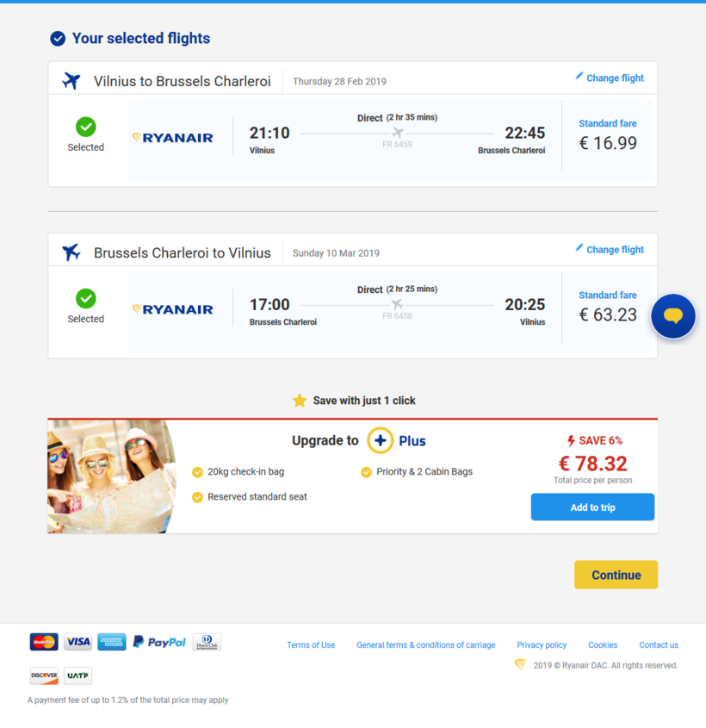Click the yellow chat bubble icon

pos(673,316)
